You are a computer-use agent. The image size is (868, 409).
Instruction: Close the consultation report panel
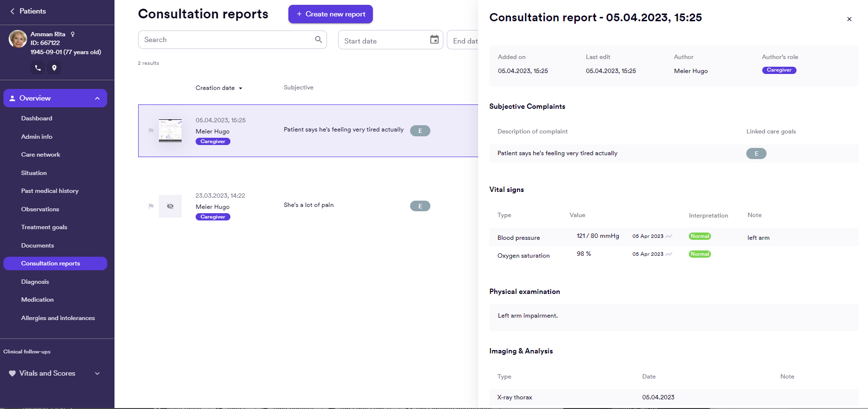[x=849, y=19]
